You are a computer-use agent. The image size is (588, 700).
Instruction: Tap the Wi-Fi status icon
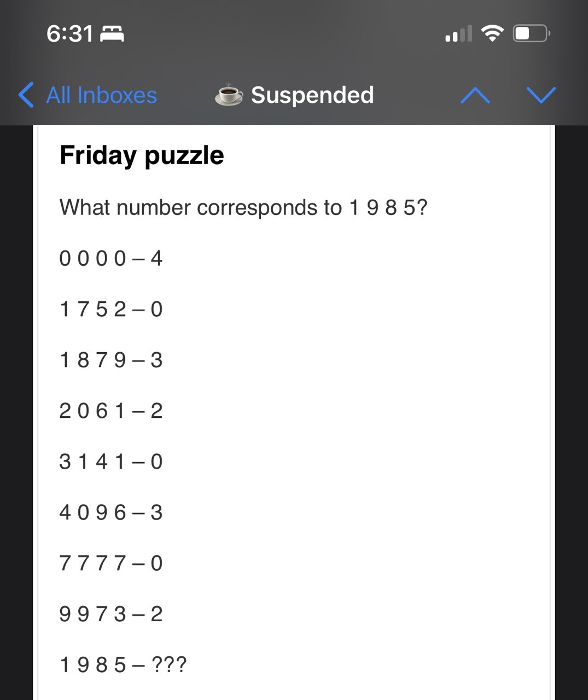point(492,34)
